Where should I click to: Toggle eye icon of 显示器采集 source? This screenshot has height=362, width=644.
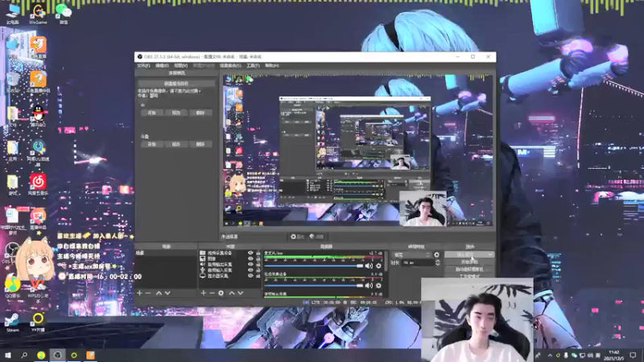pyautogui.click(x=250, y=276)
